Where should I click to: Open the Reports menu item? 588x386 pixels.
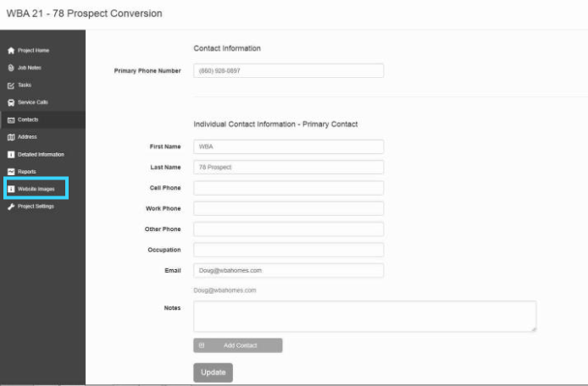click(x=27, y=172)
